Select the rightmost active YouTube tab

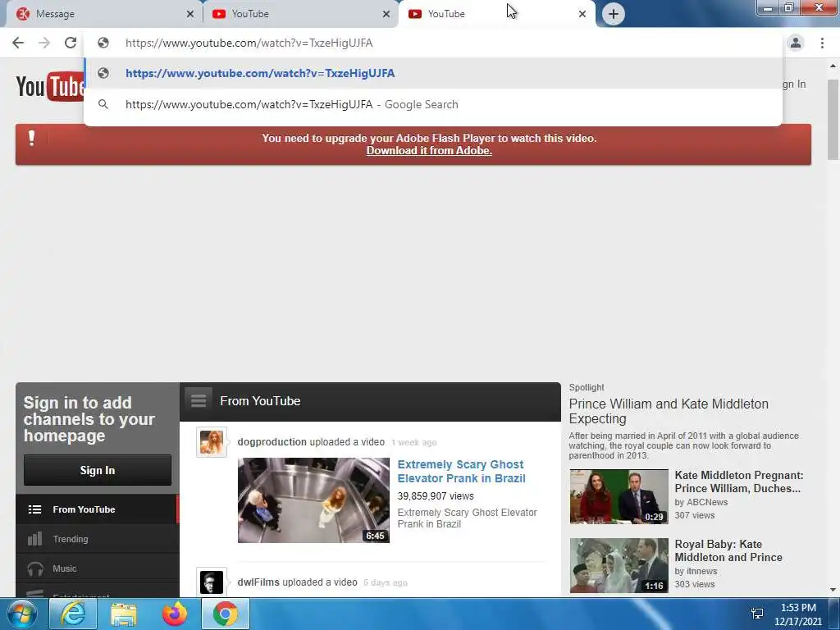pos(496,14)
